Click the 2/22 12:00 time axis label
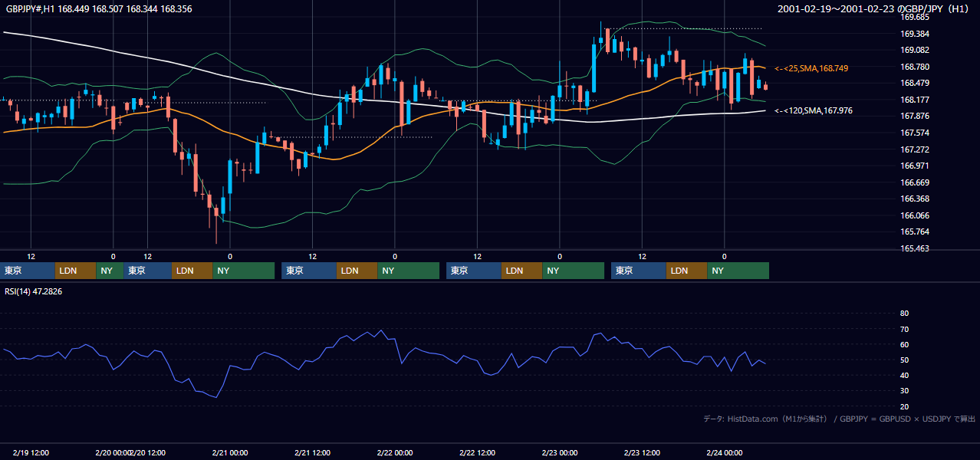This screenshot has width=980, height=460. (478, 452)
